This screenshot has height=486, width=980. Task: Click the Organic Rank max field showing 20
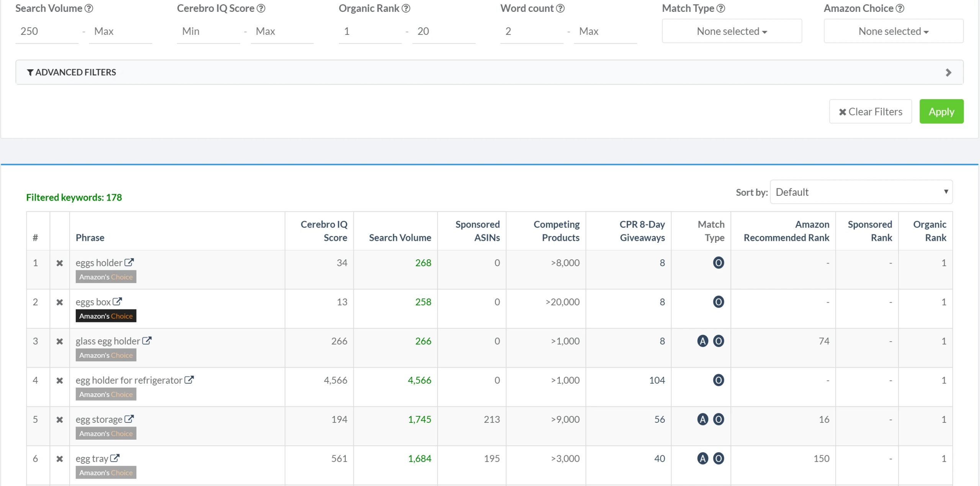[443, 31]
